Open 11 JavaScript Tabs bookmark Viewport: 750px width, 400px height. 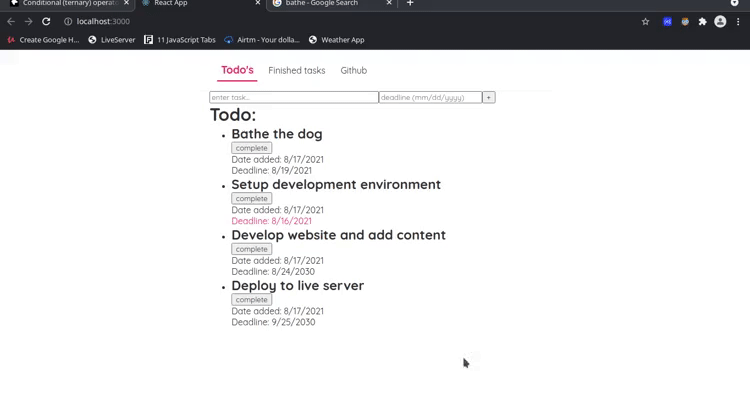coord(180,40)
